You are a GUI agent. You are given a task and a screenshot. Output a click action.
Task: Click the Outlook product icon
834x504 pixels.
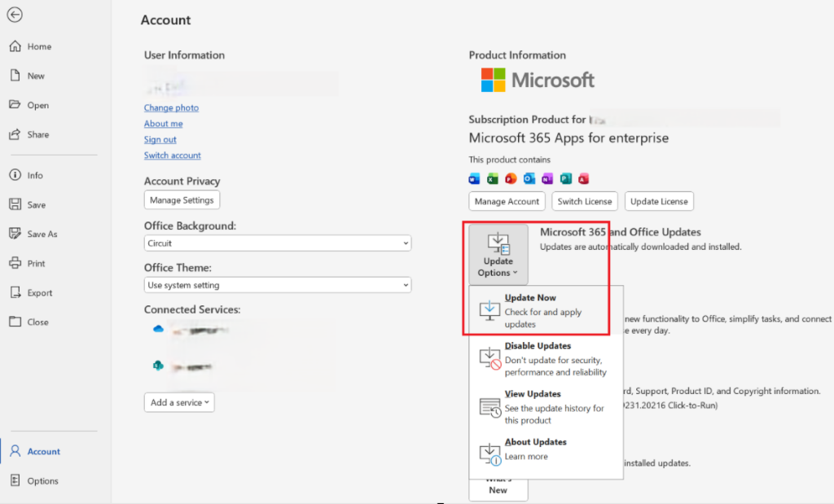pyautogui.click(x=529, y=178)
